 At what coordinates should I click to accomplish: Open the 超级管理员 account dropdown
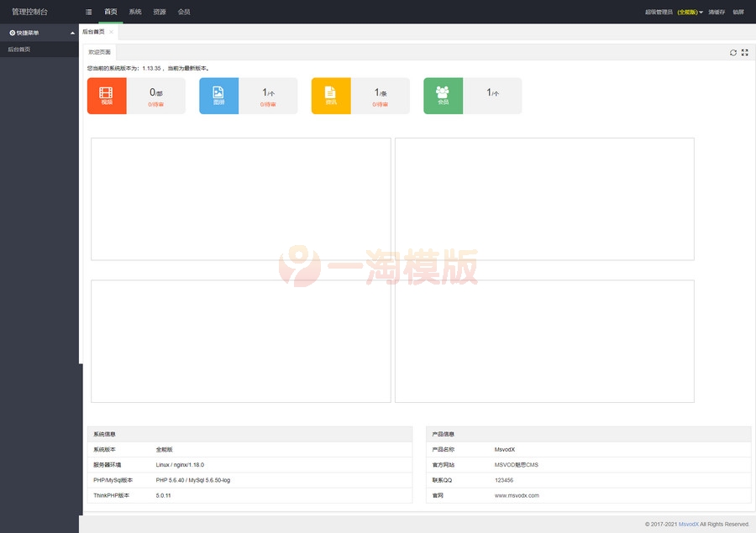659,12
